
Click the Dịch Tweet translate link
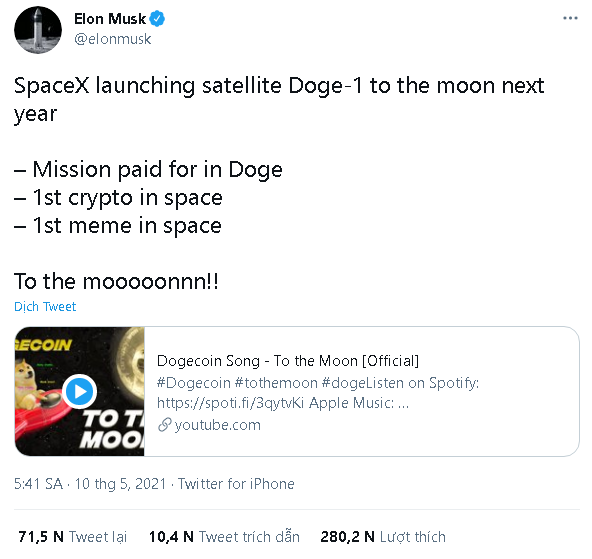[x=45, y=306]
